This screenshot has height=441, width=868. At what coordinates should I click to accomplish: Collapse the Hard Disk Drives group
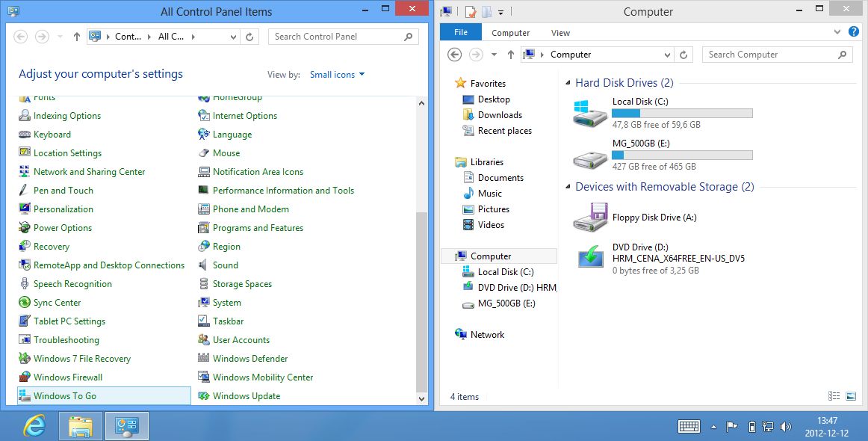[568, 83]
